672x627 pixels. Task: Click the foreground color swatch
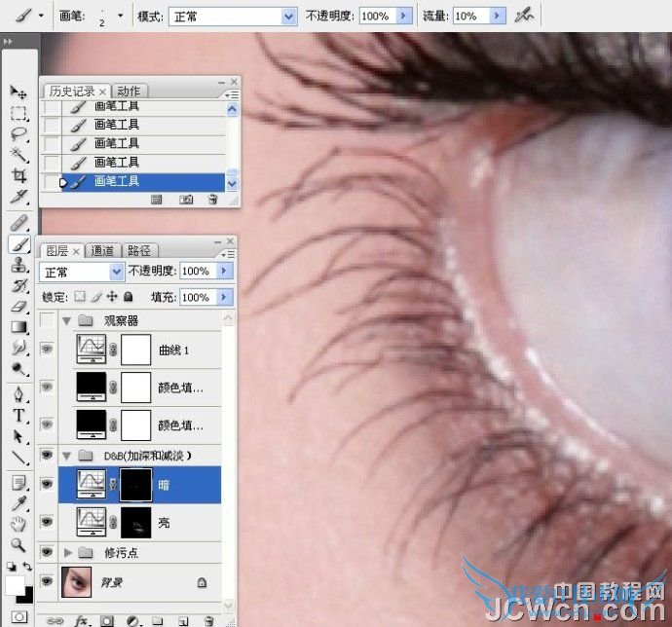[15, 585]
